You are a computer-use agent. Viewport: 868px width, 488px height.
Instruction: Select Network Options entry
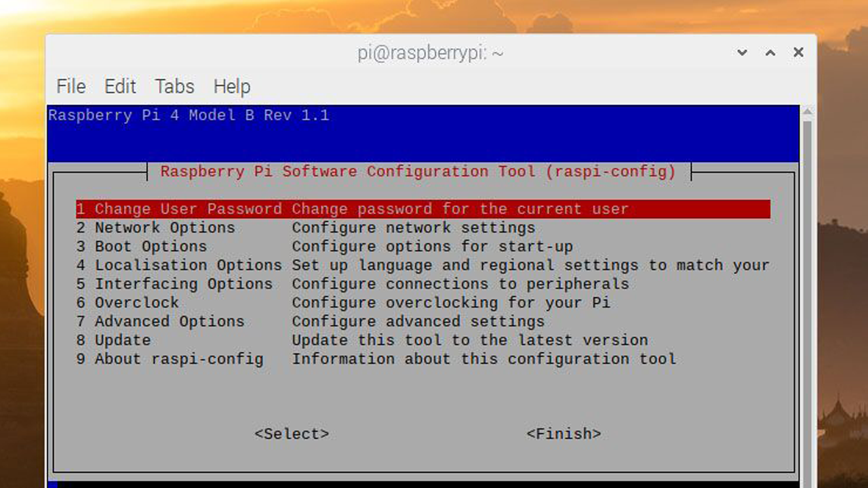(x=164, y=228)
